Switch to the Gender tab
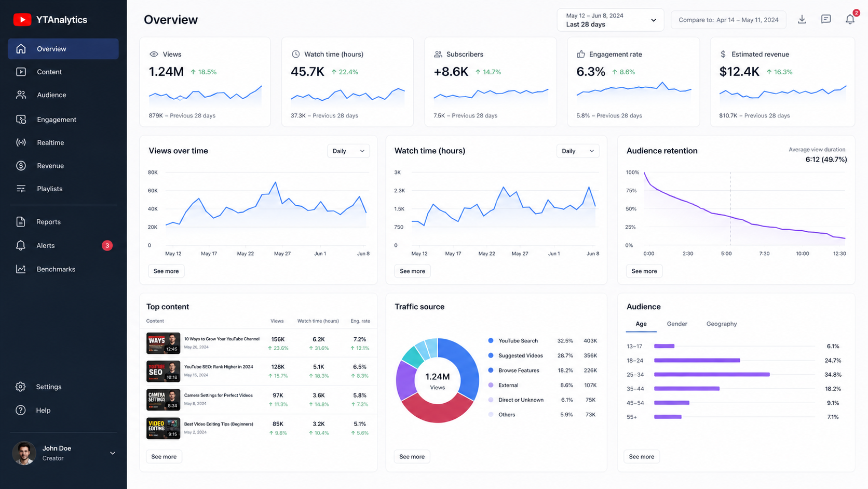 coord(677,324)
